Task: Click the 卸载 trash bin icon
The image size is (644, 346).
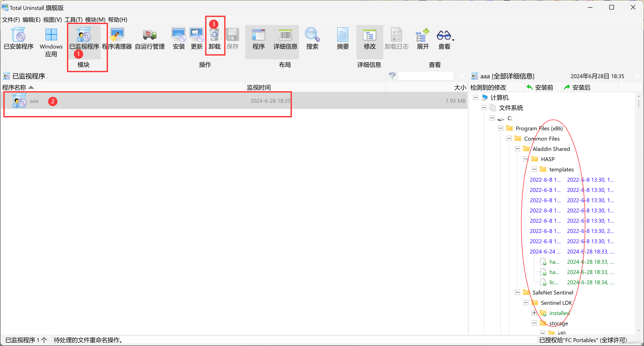Action: coord(214,35)
